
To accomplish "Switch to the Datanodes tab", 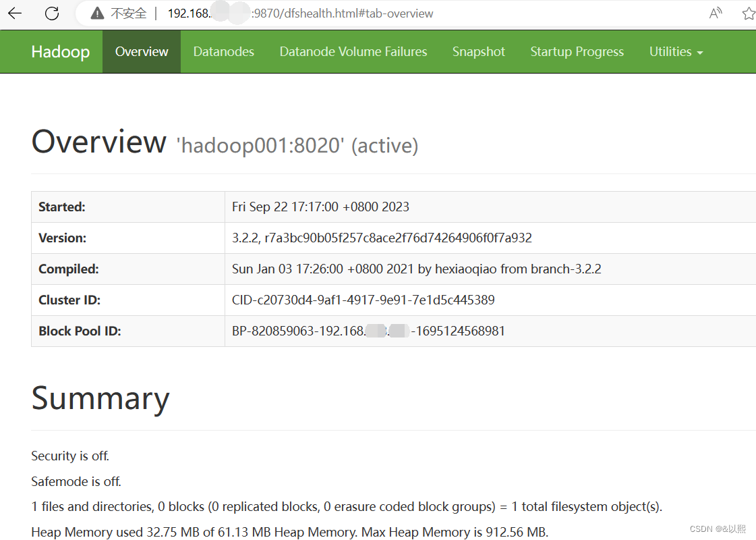I will point(223,51).
